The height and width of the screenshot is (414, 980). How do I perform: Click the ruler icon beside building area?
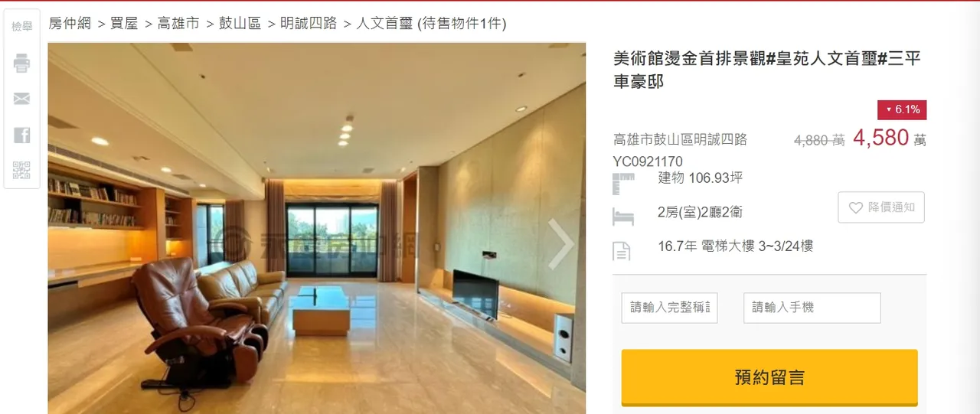tap(623, 184)
